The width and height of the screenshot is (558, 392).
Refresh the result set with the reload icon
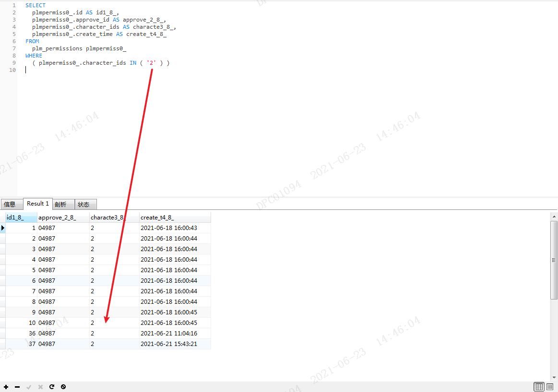tap(52, 387)
